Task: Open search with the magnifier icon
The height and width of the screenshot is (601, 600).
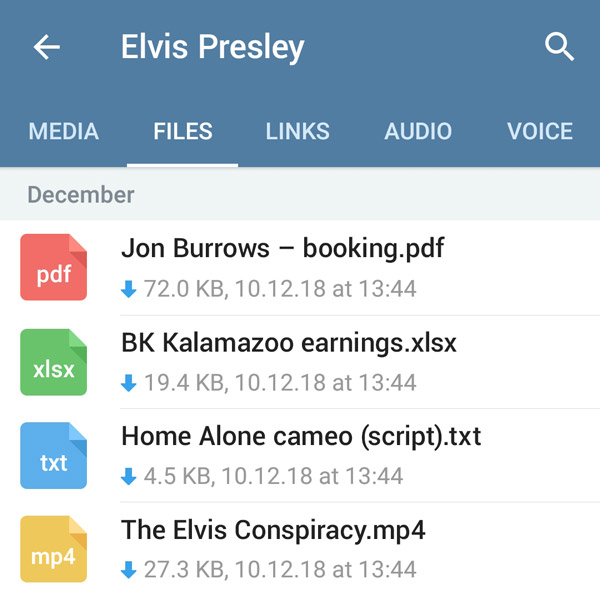Action: (x=559, y=47)
